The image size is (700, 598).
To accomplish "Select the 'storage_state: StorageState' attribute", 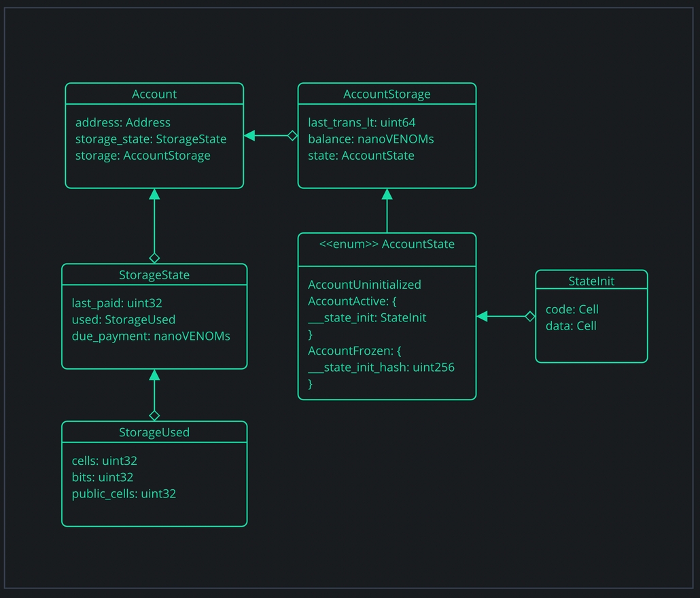I will [151, 139].
